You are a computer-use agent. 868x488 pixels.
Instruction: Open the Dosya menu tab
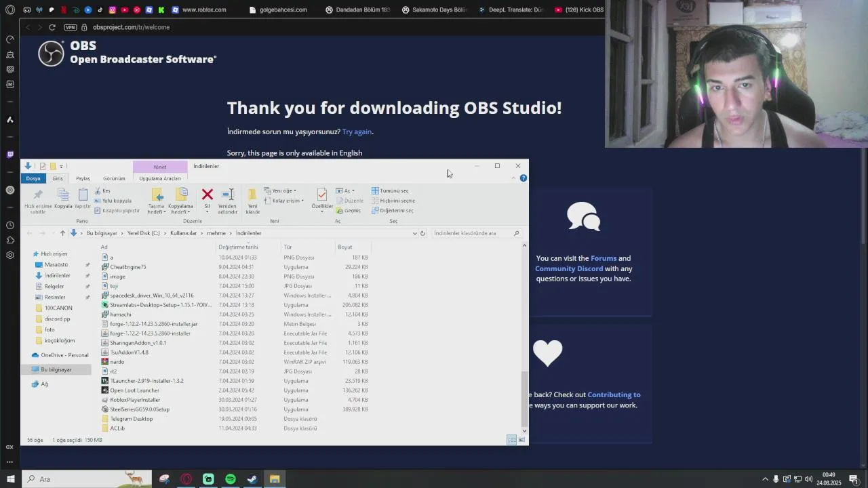coord(33,178)
